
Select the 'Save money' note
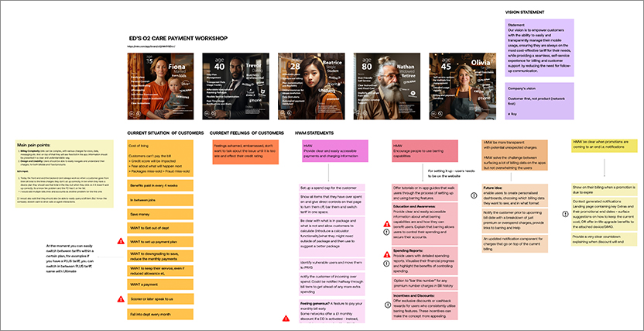coord(160,214)
